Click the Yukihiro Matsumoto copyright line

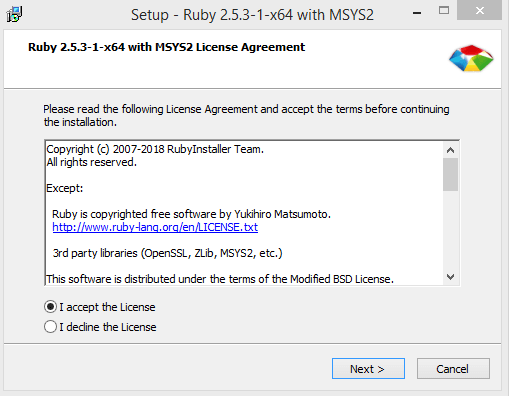[x=191, y=214]
